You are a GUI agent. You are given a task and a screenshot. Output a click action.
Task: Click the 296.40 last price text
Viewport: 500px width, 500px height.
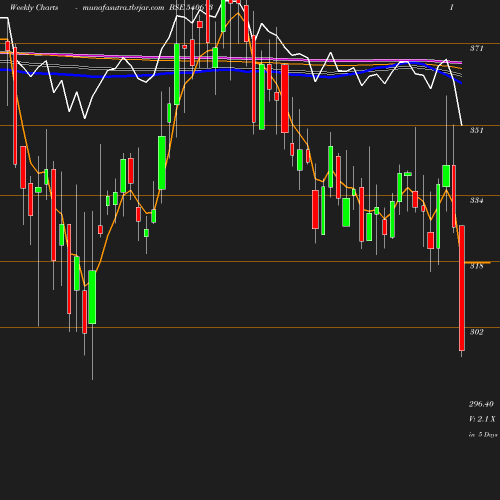(481, 404)
